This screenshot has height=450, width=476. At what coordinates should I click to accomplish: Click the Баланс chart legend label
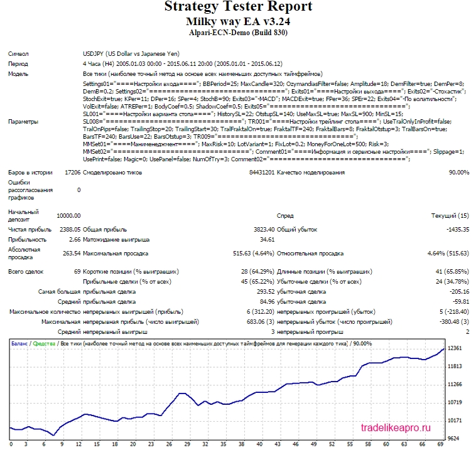click(x=19, y=344)
